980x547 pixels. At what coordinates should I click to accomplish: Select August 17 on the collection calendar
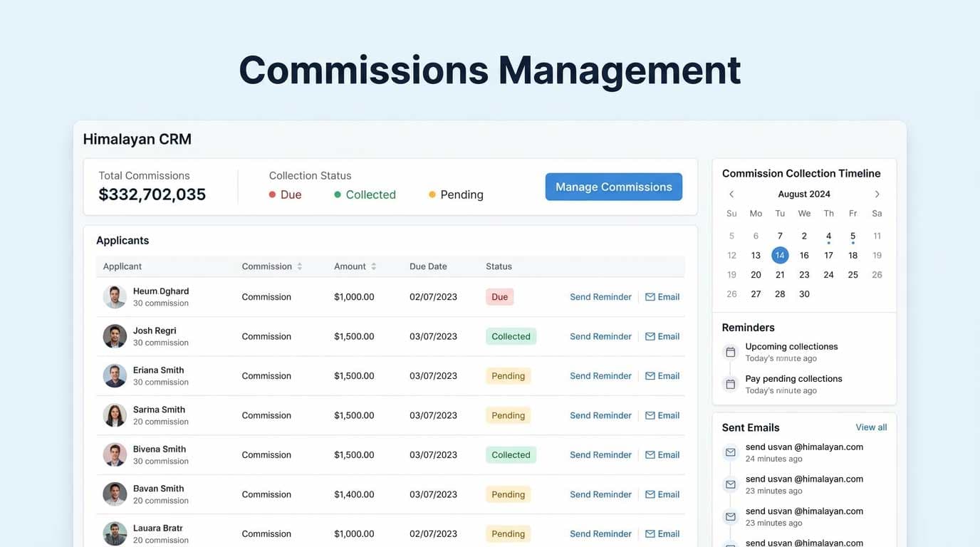coord(828,254)
